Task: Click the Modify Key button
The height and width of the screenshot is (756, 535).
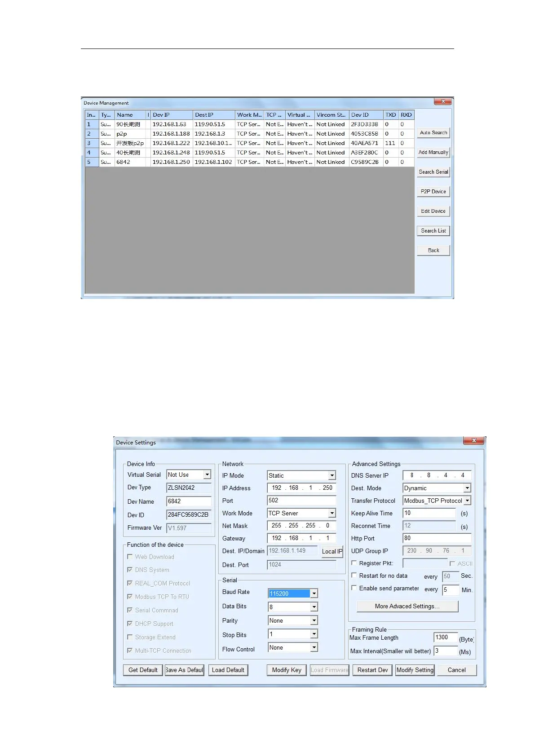Action: (287, 670)
